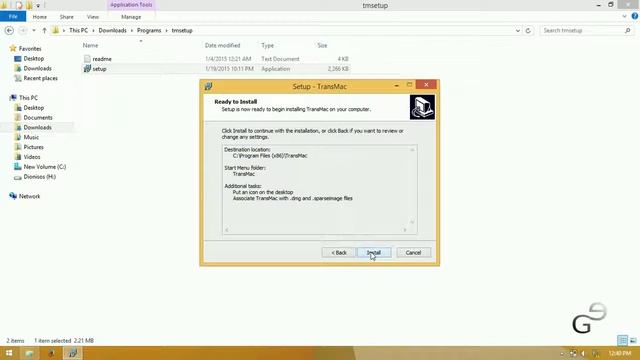Open Pictures folder in navigation pane

point(33,147)
